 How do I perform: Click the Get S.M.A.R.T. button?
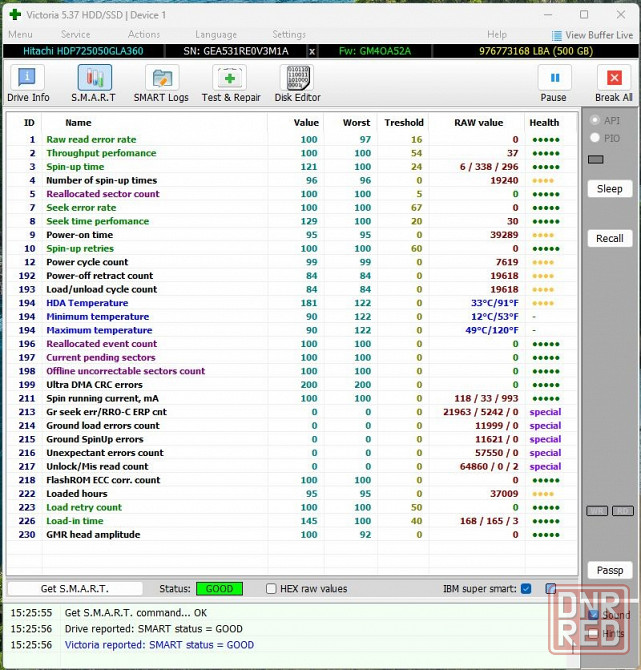pos(75,589)
